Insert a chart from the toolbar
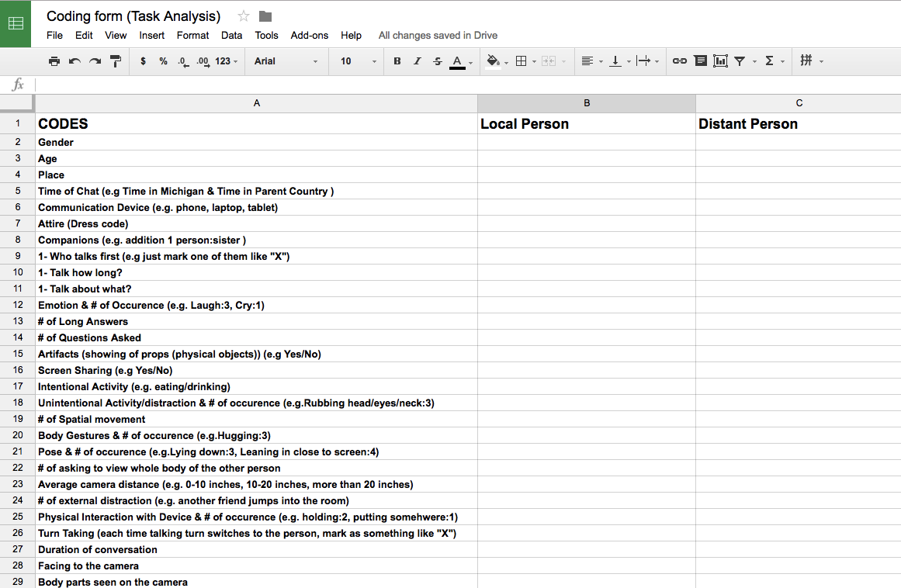The width and height of the screenshot is (901, 588). click(720, 61)
